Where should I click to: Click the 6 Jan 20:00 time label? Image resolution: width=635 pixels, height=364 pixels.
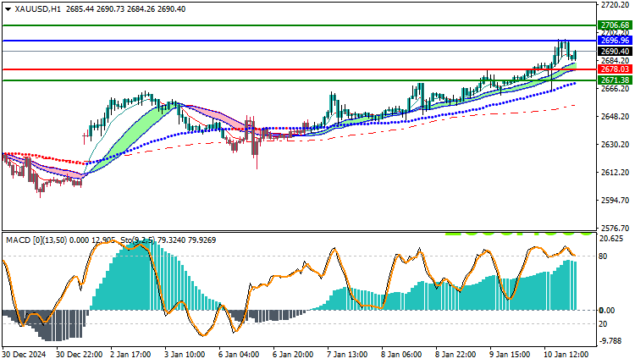[x=293, y=355]
